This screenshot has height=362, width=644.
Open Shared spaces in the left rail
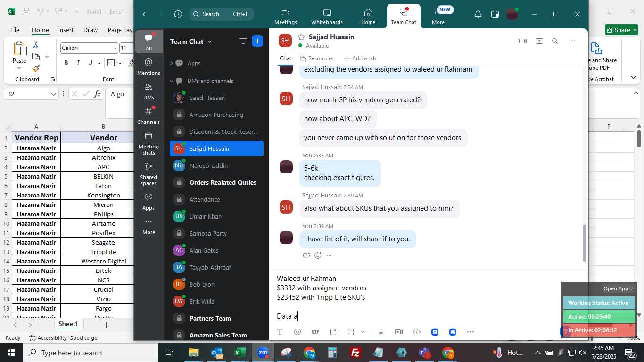coord(149,174)
